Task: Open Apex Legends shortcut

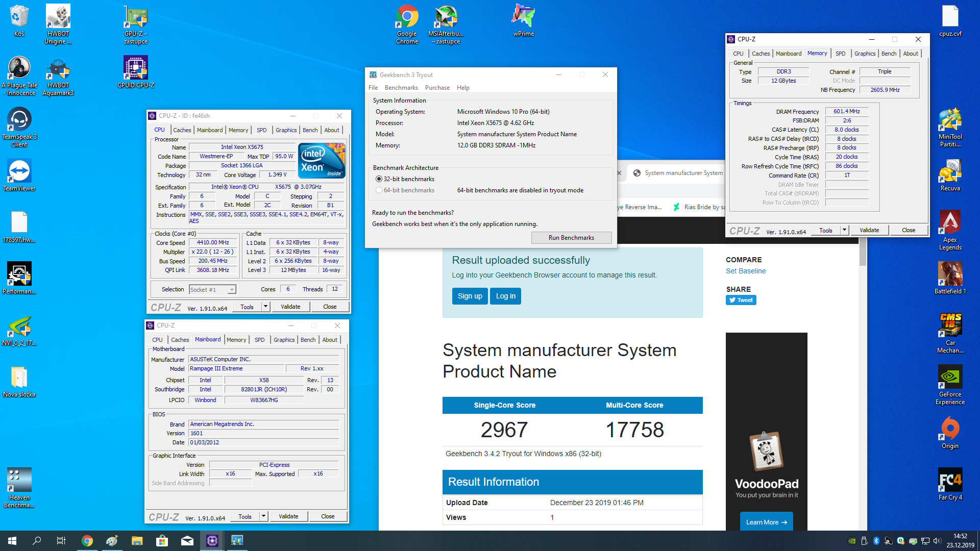Action: (950, 230)
